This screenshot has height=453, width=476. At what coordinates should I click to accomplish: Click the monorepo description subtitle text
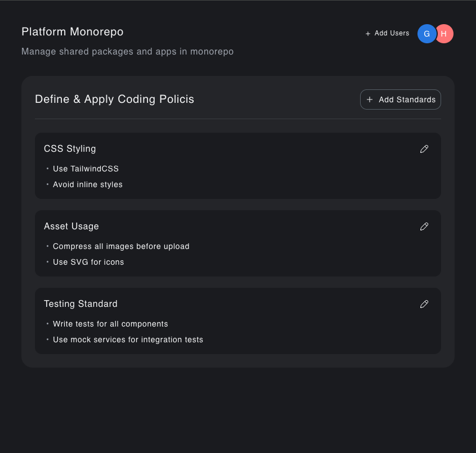pos(127,52)
